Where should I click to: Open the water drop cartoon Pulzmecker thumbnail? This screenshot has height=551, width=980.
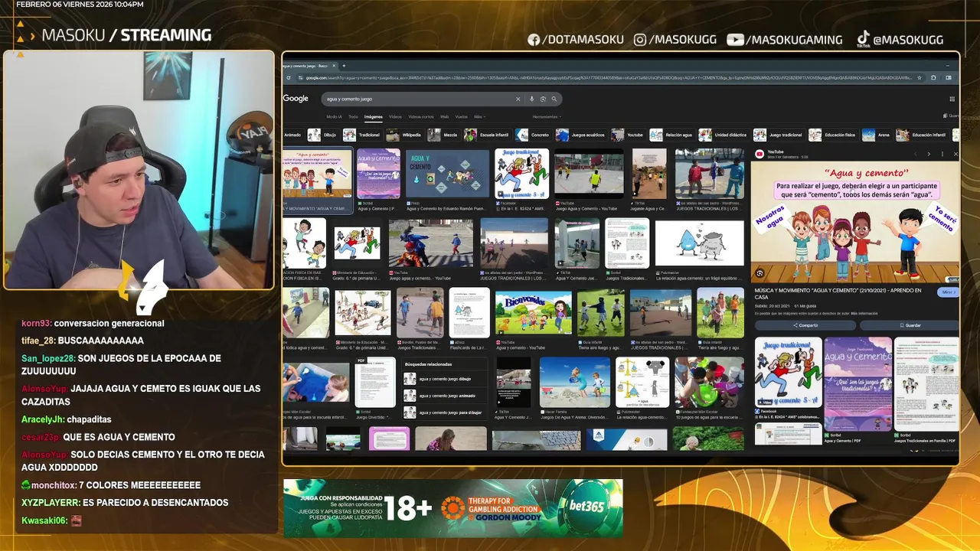[x=699, y=243]
